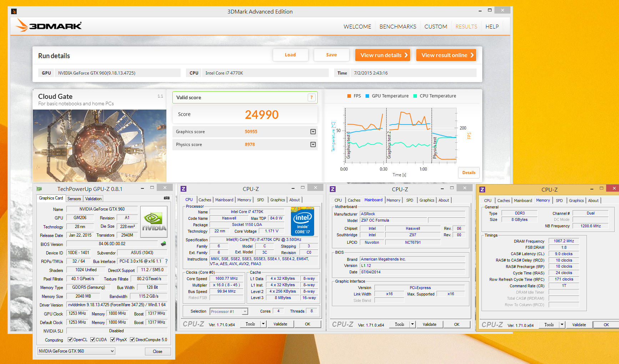Click Validate in the first CPU-Z window
Screen dimensions: 619x364
[280, 324]
